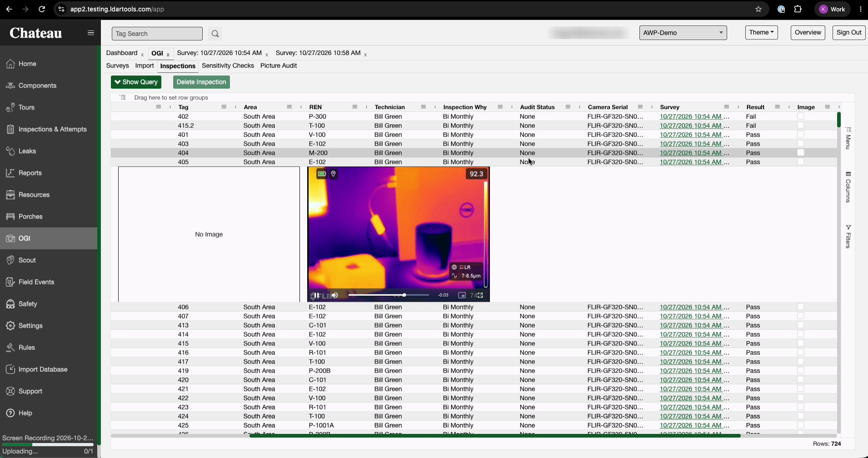Viewport: 868px width, 458px height.
Task: Switch to the Picture Audit tab
Action: [x=279, y=65]
